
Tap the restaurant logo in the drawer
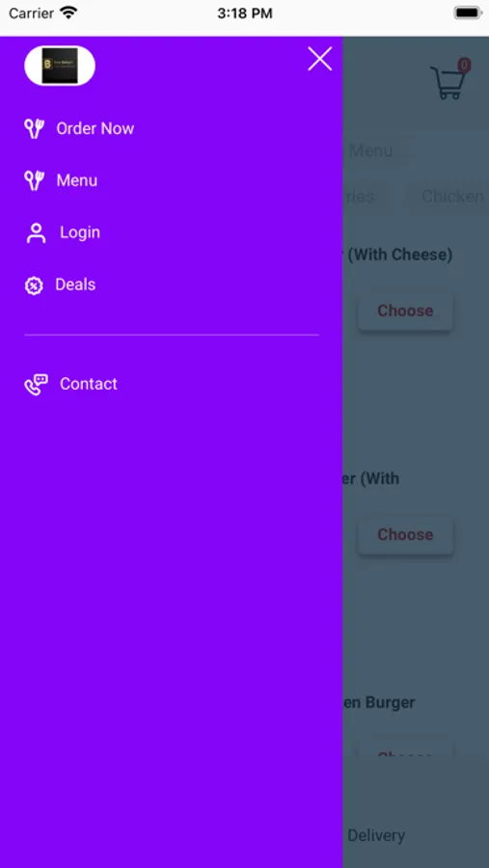[x=60, y=66]
